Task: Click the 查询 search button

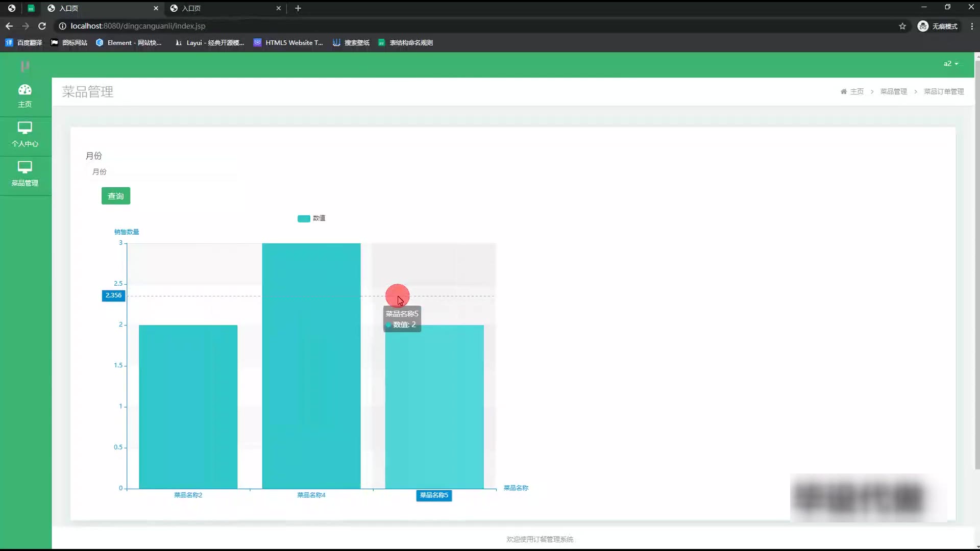Action: pyautogui.click(x=116, y=196)
